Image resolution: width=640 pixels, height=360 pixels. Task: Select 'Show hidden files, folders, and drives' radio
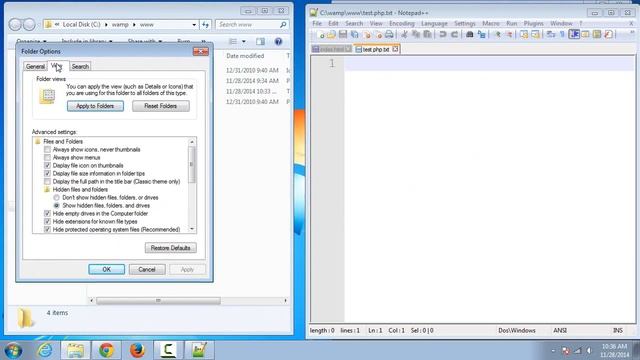pyautogui.click(x=56, y=205)
